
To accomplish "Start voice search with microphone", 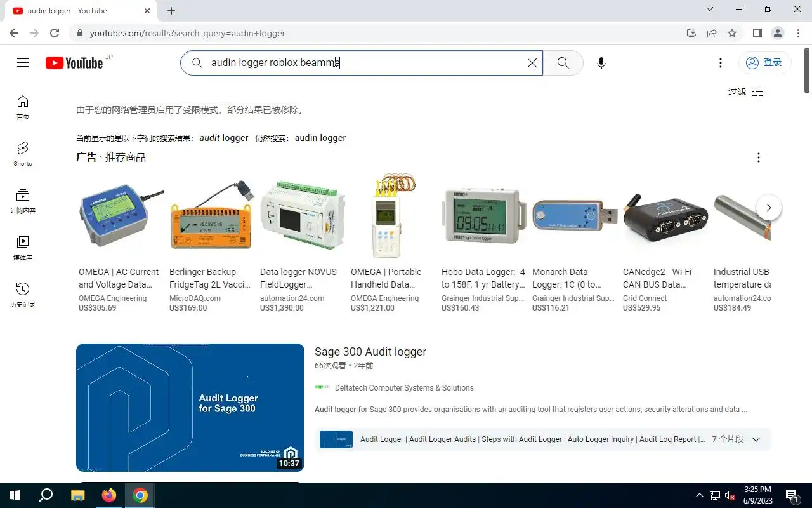I will coord(601,63).
